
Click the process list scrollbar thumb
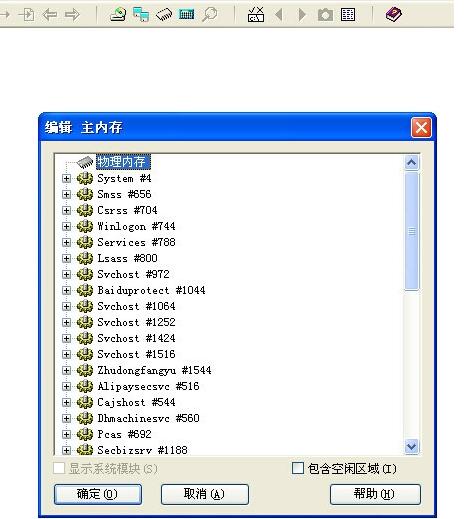click(412, 231)
